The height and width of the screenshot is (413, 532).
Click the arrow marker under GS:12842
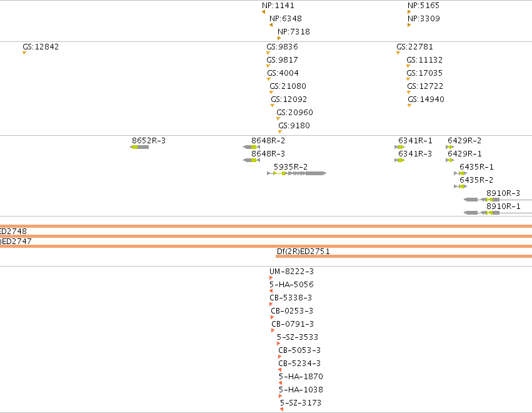(24, 53)
